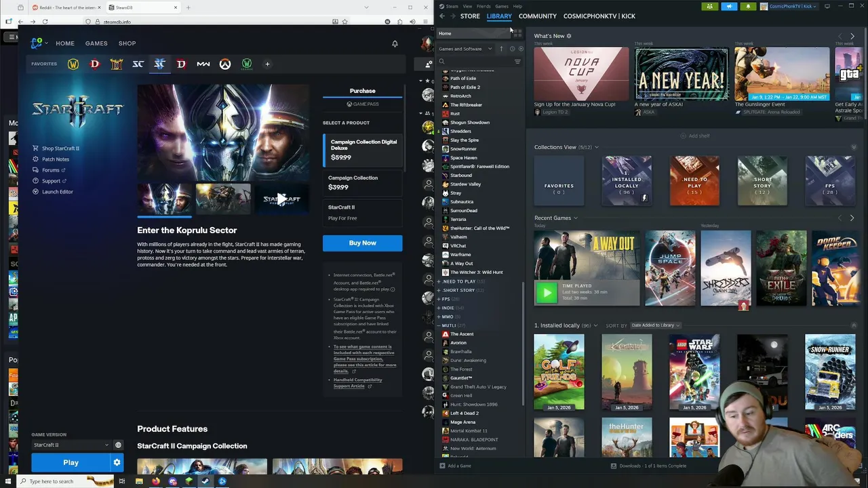Screen dimensions: 868x488
Task: Open COSMICPHONKTV | KICK profile tab
Action: [x=599, y=16]
